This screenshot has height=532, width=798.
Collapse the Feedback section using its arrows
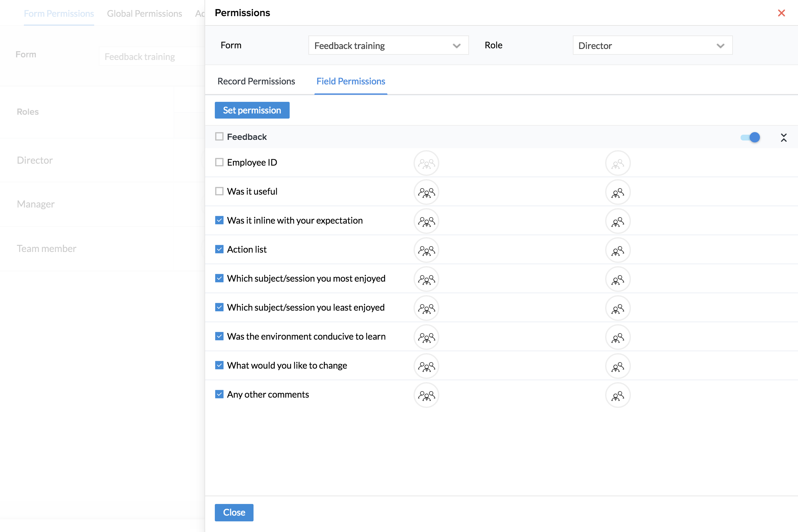tap(783, 137)
